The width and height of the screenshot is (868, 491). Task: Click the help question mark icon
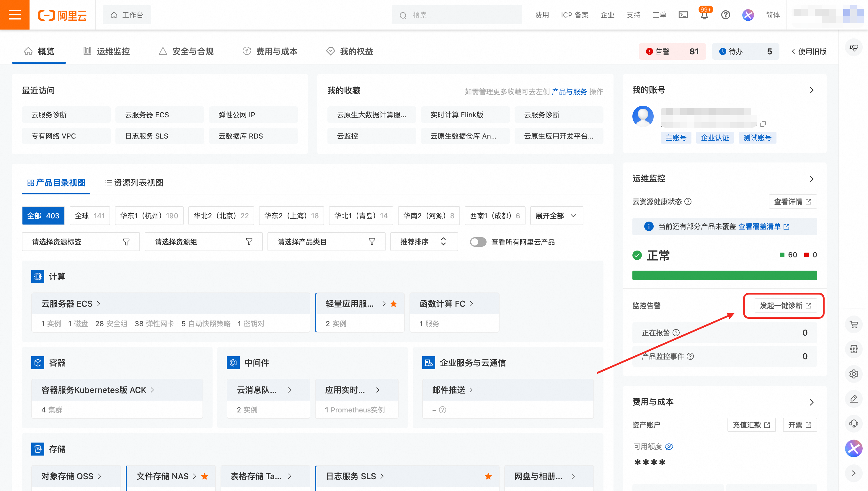pos(725,15)
